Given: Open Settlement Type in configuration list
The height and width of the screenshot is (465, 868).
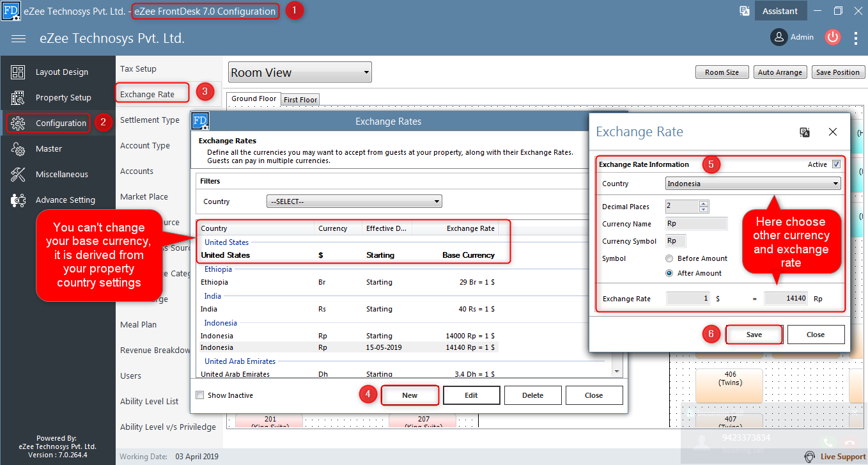Looking at the screenshot, I should [150, 120].
